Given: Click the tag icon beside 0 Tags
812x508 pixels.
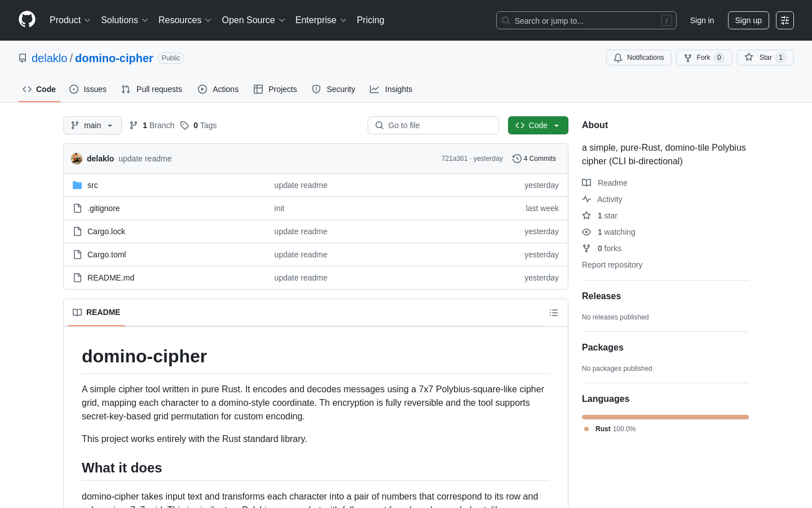Looking at the screenshot, I should [184, 125].
